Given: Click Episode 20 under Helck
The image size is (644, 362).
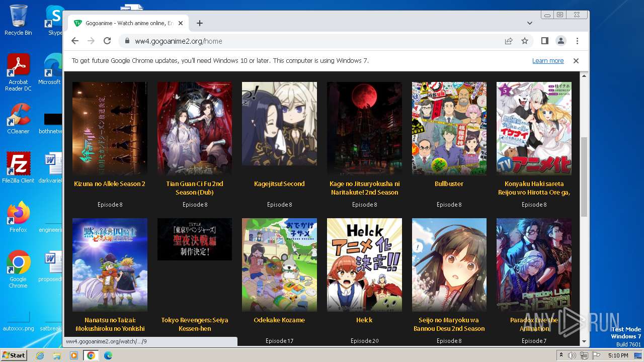Looking at the screenshot, I should click(364, 341).
